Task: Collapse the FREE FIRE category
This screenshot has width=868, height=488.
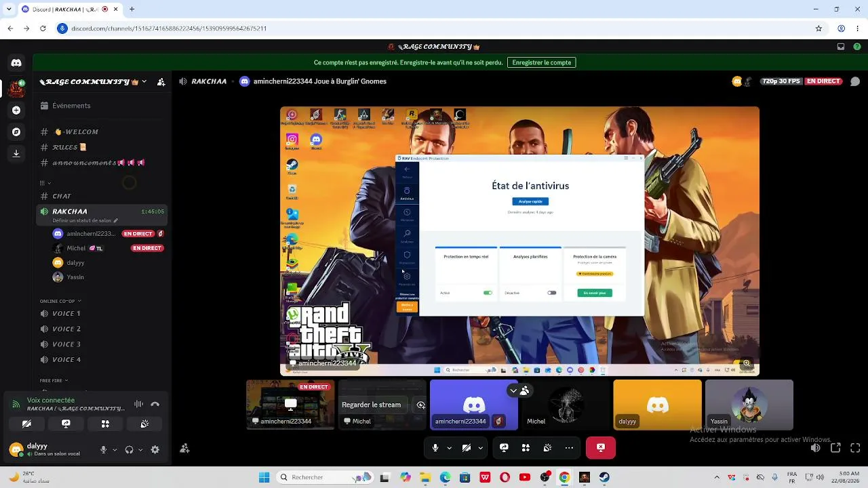Action: (55, 380)
